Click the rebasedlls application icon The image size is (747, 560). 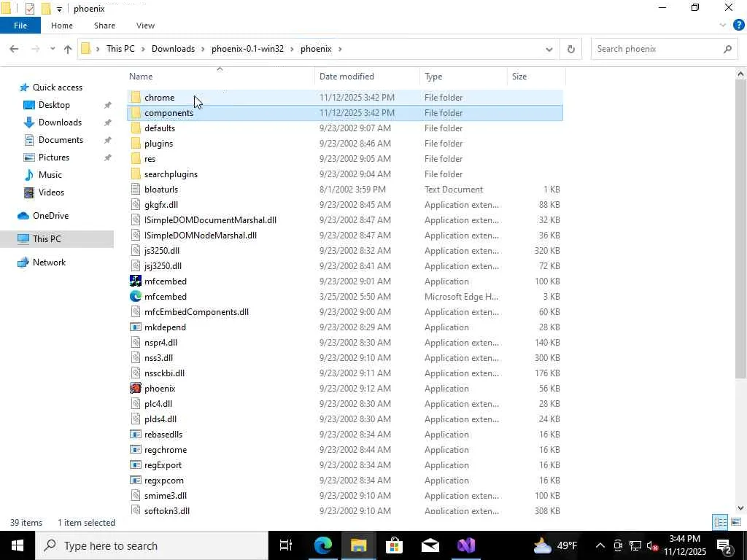(x=136, y=435)
